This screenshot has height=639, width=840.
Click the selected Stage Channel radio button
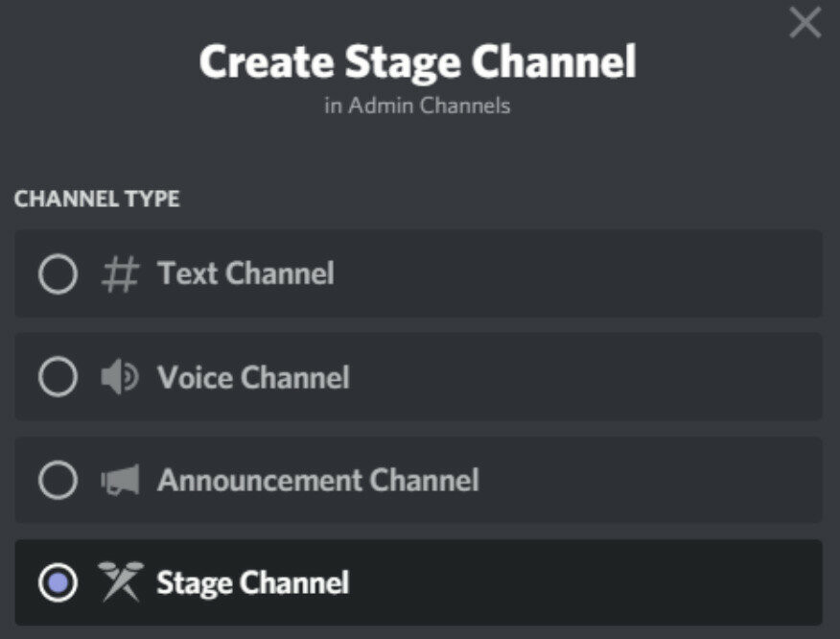58,582
